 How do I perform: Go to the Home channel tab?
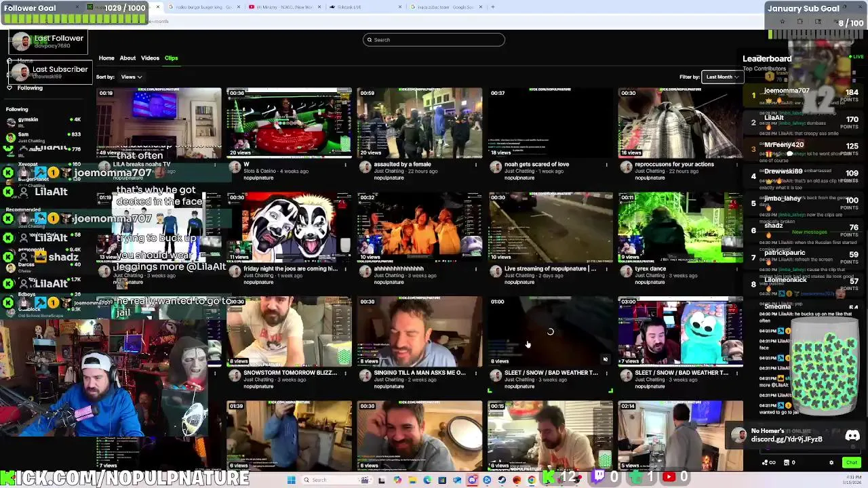pyautogui.click(x=106, y=58)
